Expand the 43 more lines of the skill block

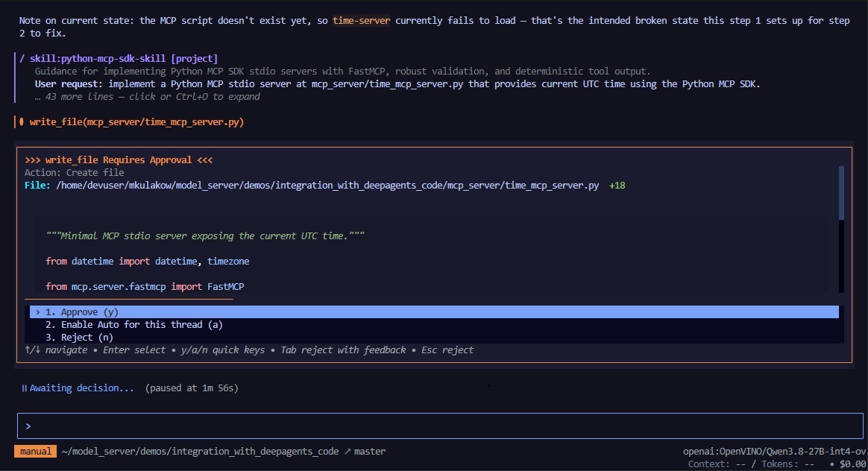(x=147, y=97)
